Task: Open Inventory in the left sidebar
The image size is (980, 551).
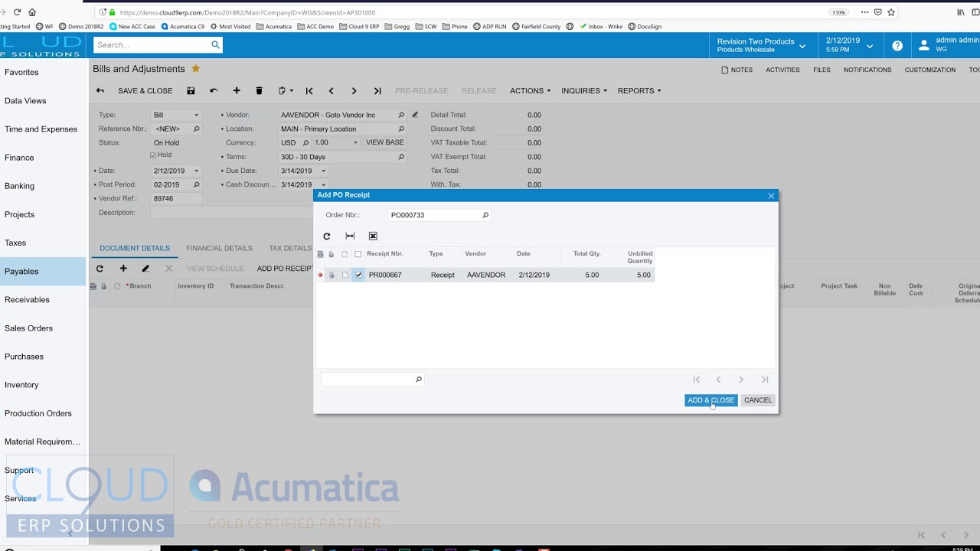Action: (43, 385)
